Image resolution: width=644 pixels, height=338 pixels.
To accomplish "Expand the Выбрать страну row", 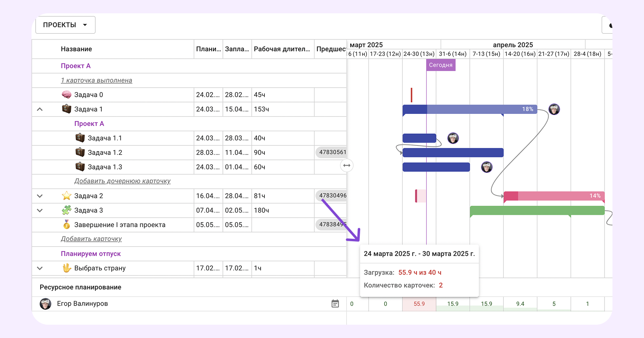I will [x=40, y=268].
